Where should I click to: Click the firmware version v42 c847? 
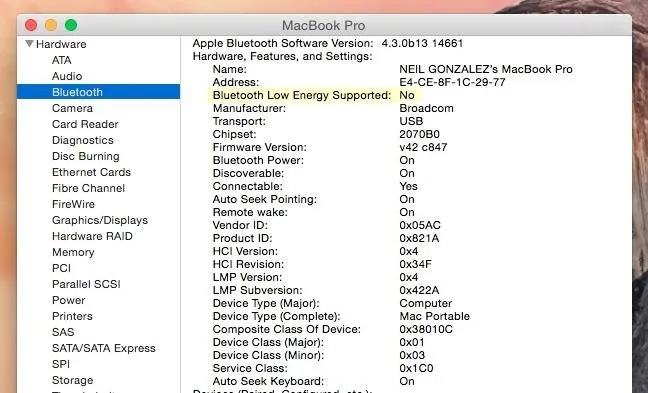click(x=423, y=147)
